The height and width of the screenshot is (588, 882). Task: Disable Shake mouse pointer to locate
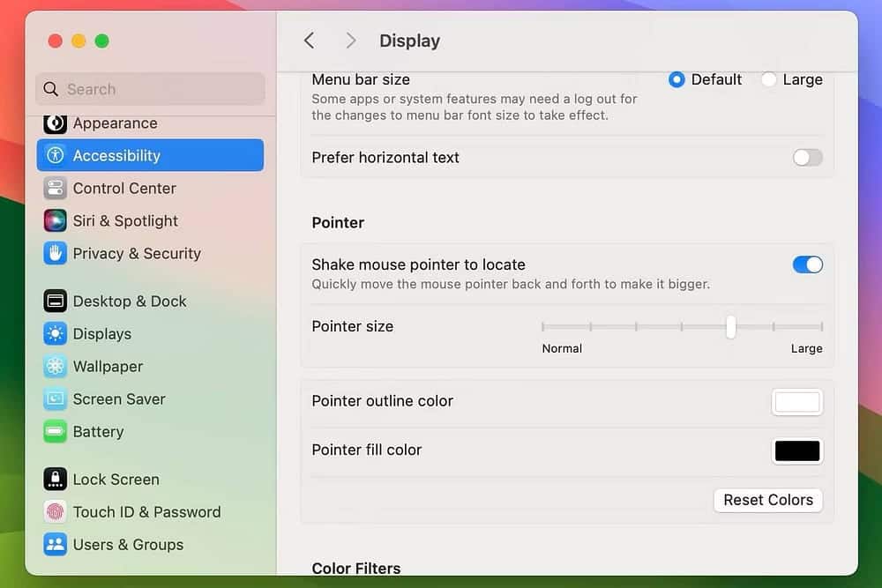point(807,264)
